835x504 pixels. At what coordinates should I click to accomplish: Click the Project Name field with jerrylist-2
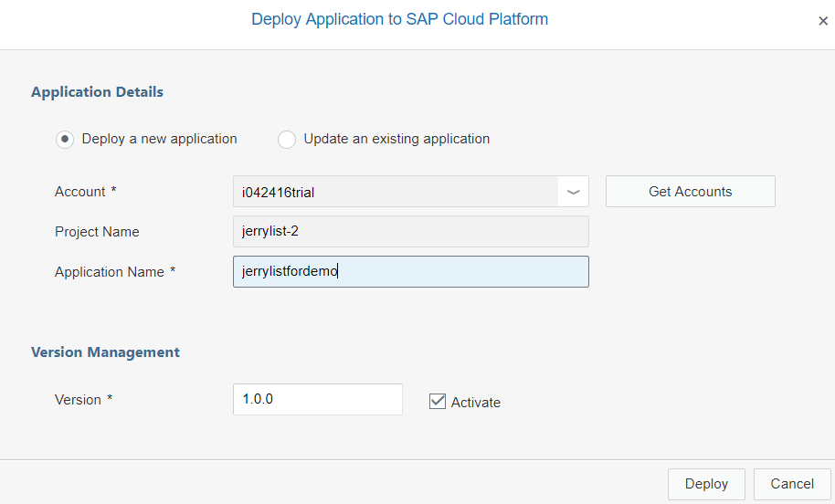coord(410,232)
